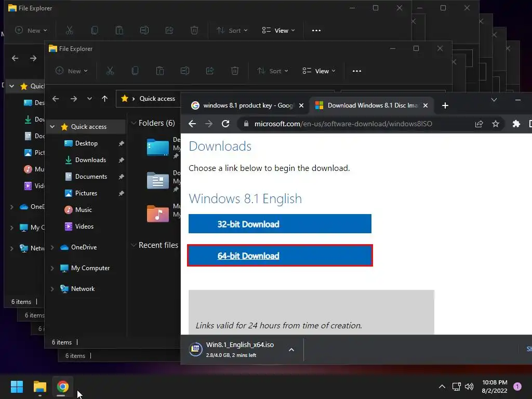532x399 pixels.
Task: Reload the Microsoft download page
Action: [x=225, y=124]
